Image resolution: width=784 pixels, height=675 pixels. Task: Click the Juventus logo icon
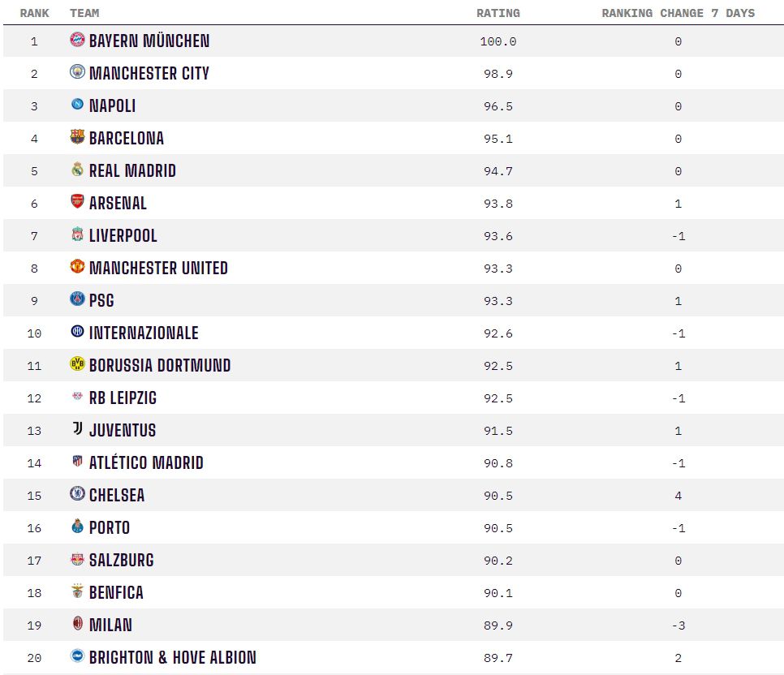[77, 429]
